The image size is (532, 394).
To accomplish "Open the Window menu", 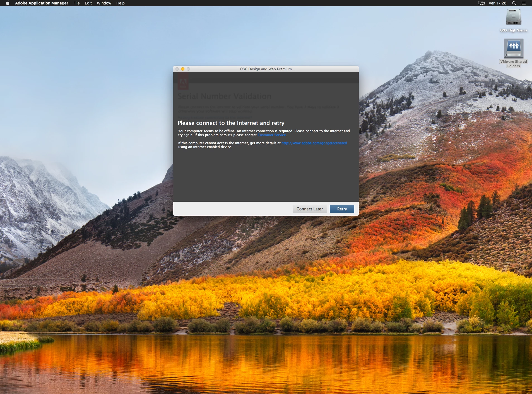I will pos(104,3).
